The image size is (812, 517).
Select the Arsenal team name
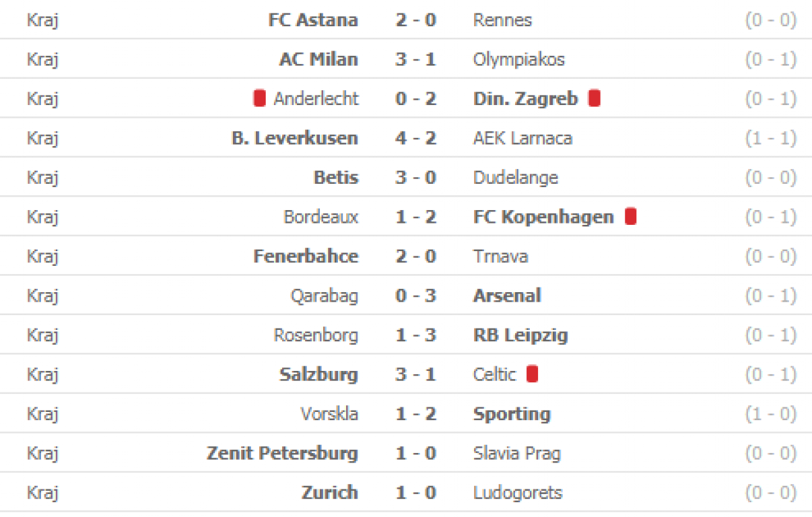[507, 295]
